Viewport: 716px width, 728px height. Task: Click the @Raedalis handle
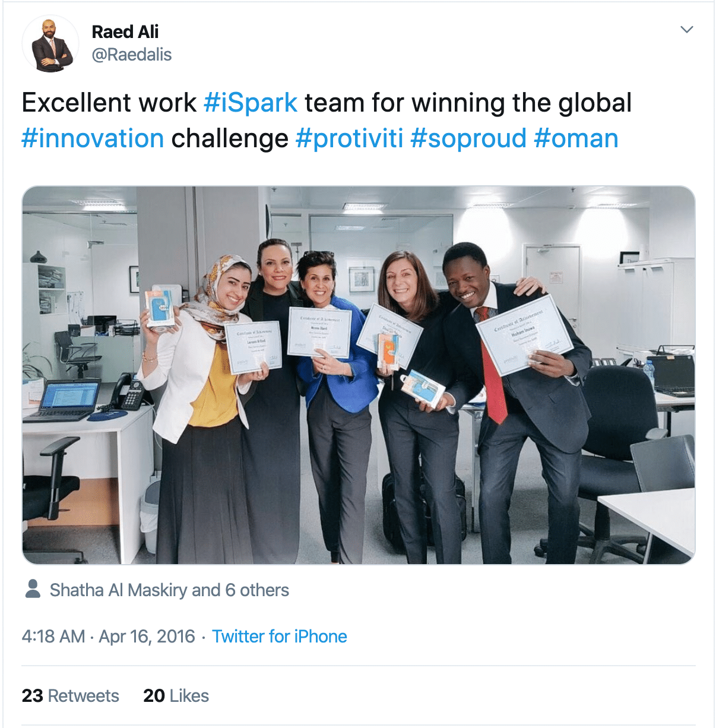pos(131,55)
